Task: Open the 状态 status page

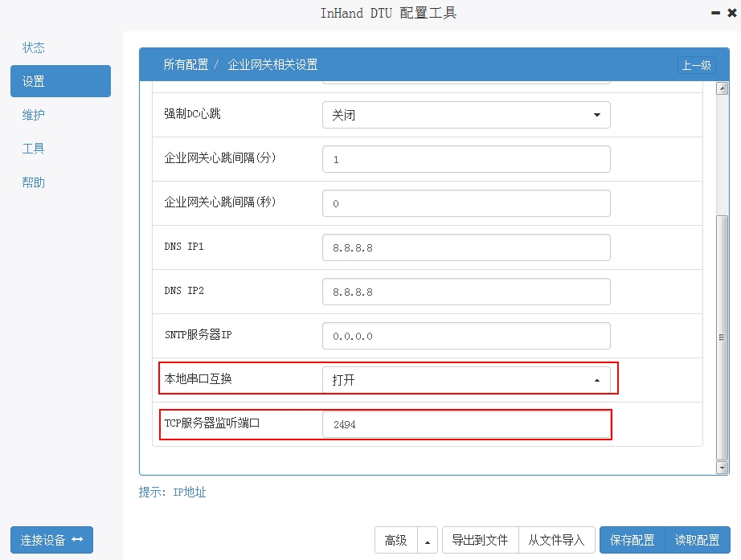Action: coord(34,47)
